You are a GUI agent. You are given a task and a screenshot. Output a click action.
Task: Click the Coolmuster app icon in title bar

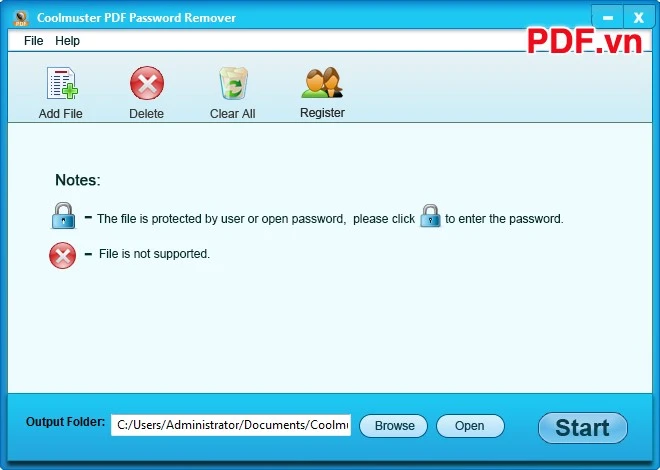pos(21,18)
